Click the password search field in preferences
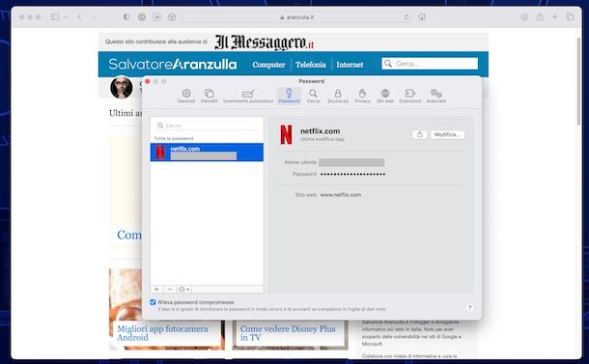 click(x=207, y=126)
